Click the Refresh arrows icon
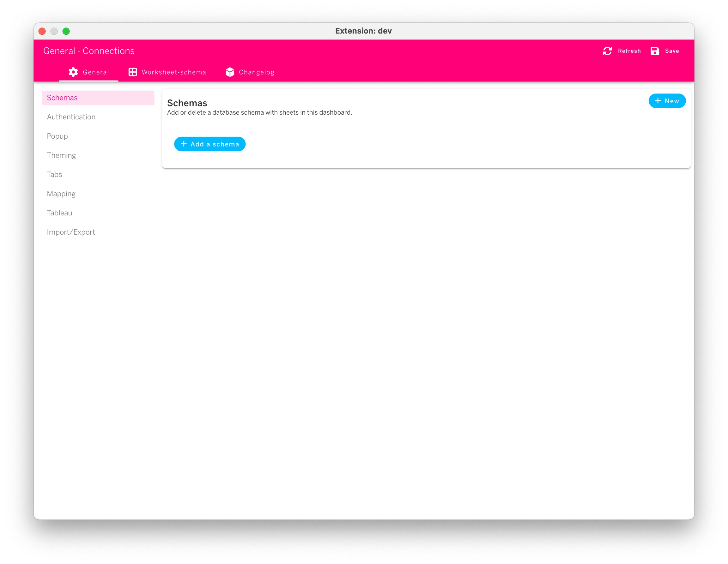Viewport: 728px width, 564px height. (x=607, y=51)
